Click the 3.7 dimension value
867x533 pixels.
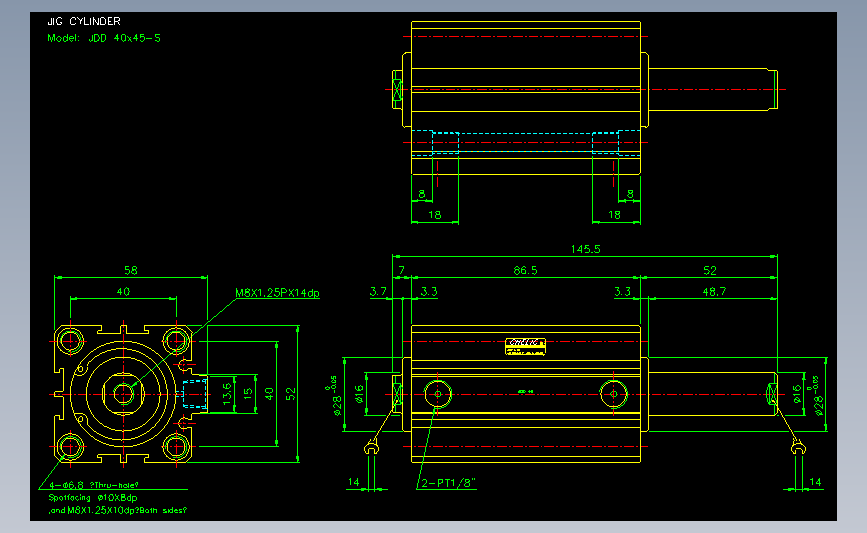tap(378, 291)
